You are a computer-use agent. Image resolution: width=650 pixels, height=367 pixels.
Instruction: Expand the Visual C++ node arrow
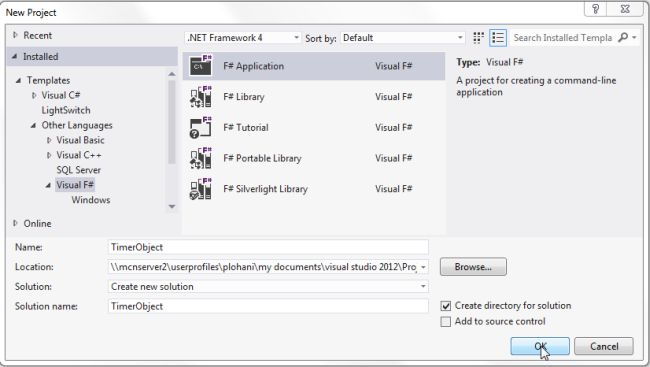pos(49,155)
